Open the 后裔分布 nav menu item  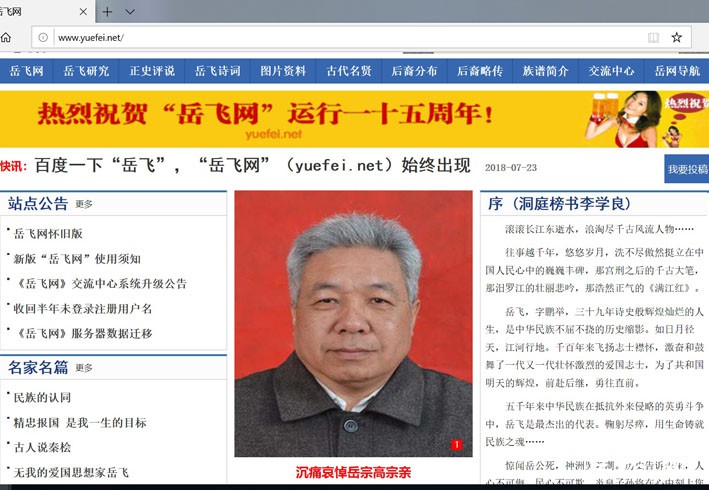414,71
